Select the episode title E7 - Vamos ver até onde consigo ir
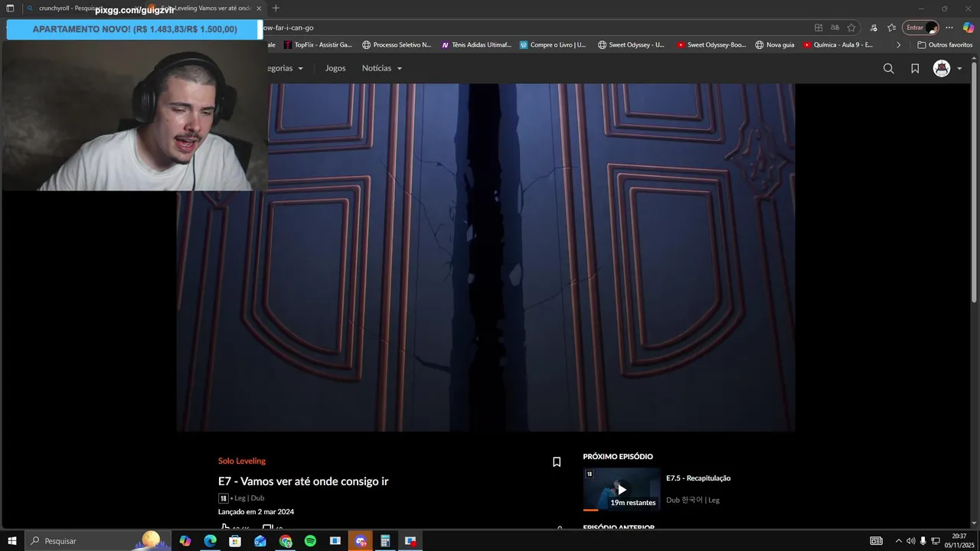The height and width of the screenshot is (551, 980). click(x=303, y=481)
